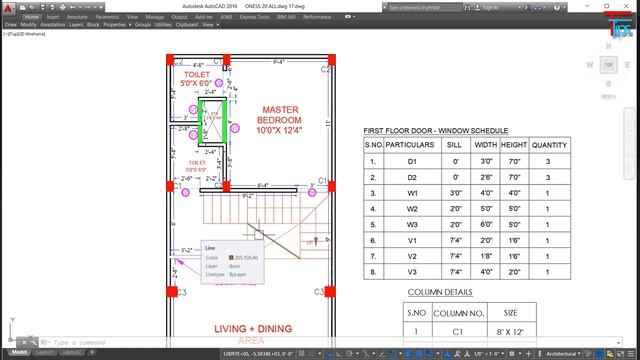Click the E compass direction on ViewCube
The image size is (640, 360).
[627, 65]
